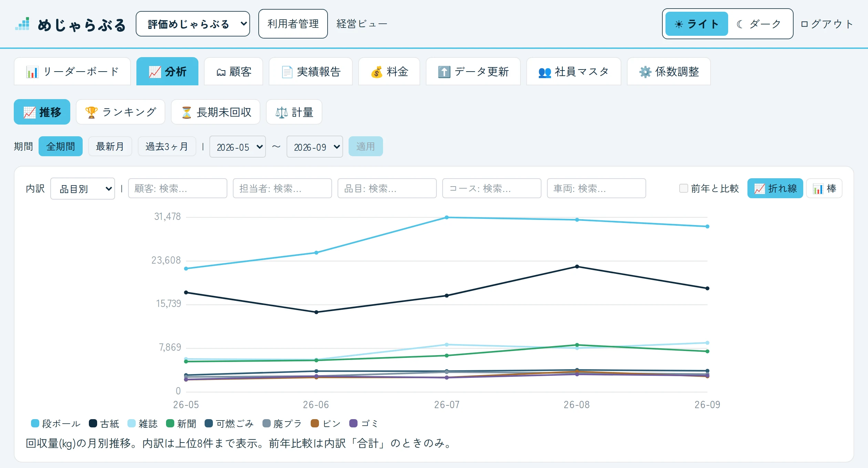Click the 顧客 search field
This screenshot has width=868, height=468.
tap(178, 188)
